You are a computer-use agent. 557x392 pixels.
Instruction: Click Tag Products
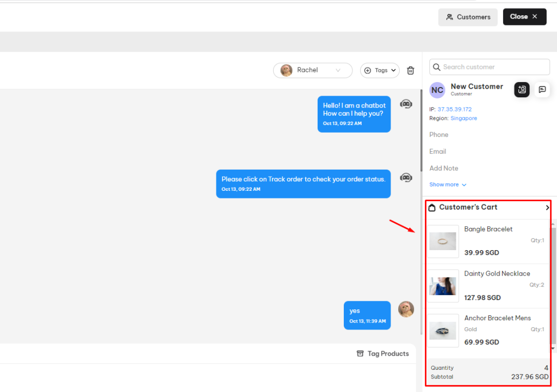[382, 353]
